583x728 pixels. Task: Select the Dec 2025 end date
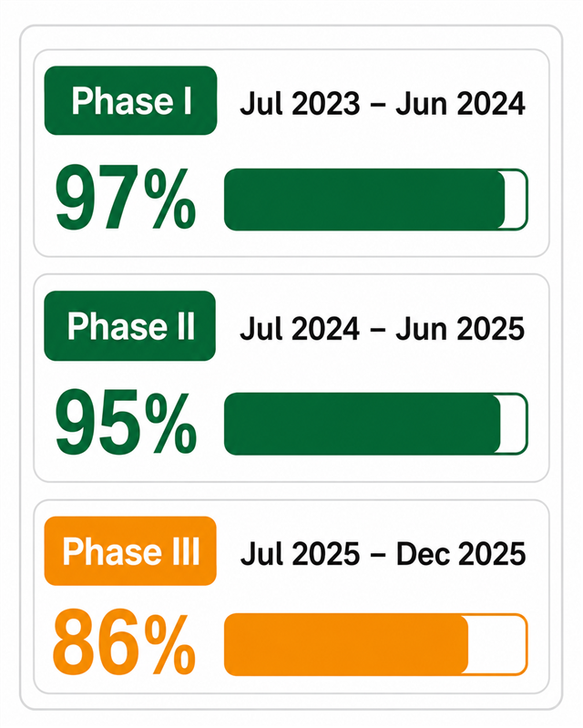tap(460, 553)
